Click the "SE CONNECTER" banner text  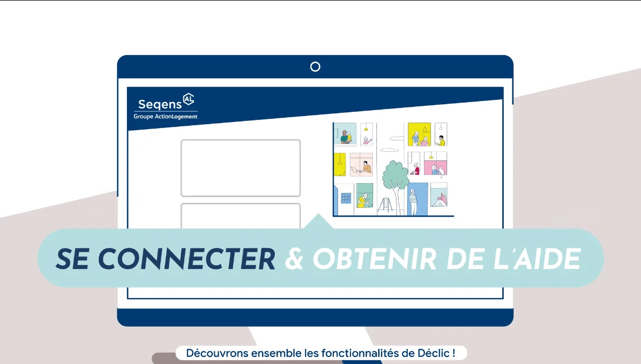pos(165,260)
